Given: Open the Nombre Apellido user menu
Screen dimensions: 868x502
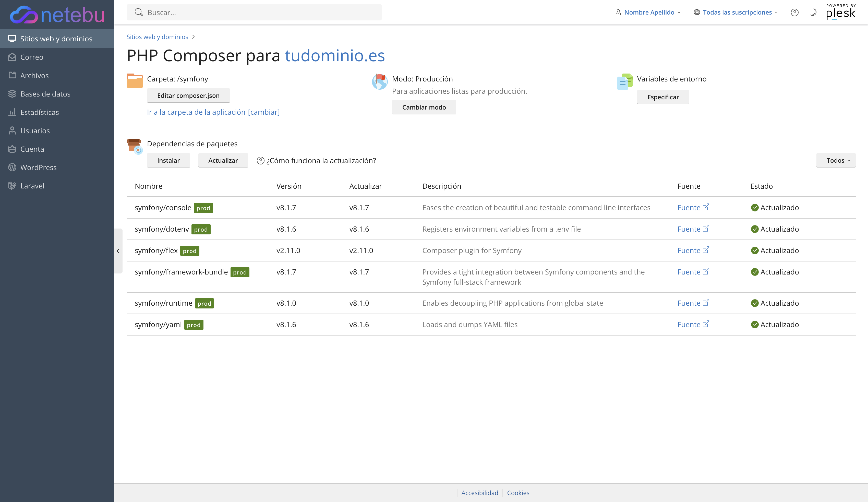Looking at the screenshot, I should [648, 13].
